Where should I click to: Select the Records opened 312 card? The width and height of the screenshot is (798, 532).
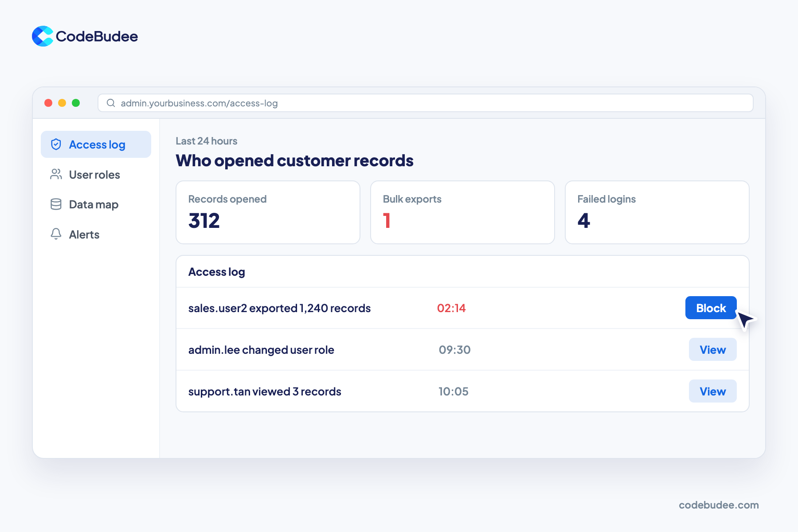click(x=268, y=212)
